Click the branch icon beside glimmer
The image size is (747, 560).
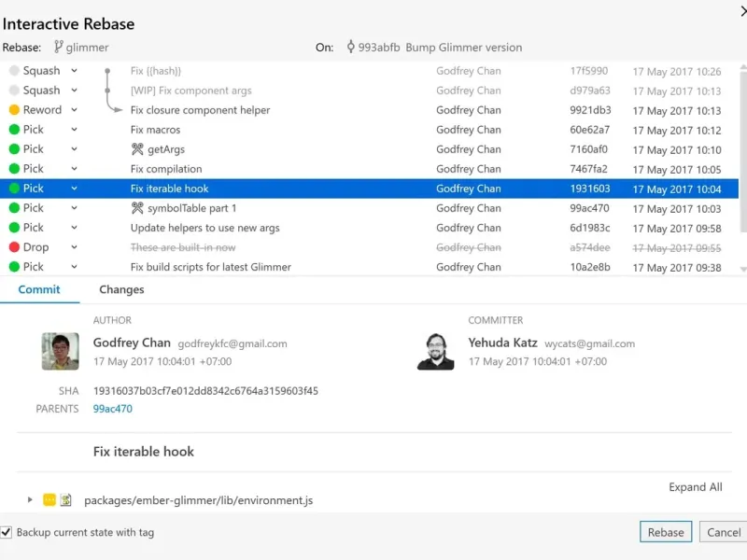[58, 48]
